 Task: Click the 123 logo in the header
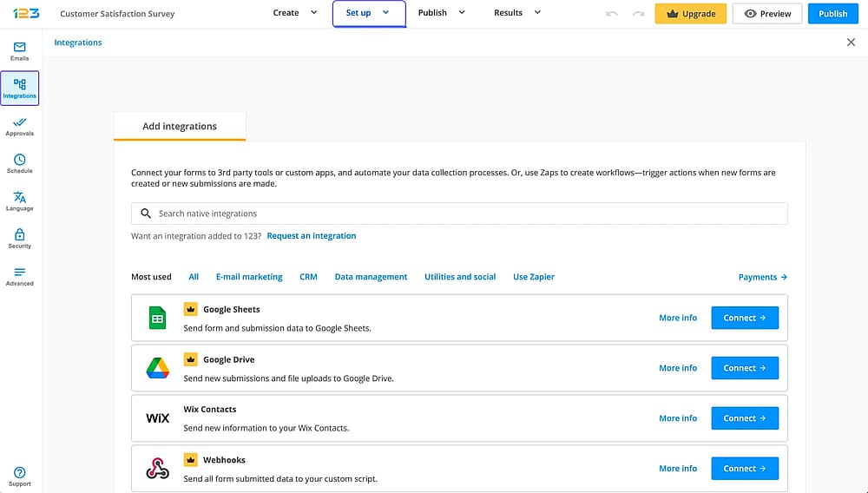coord(26,13)
